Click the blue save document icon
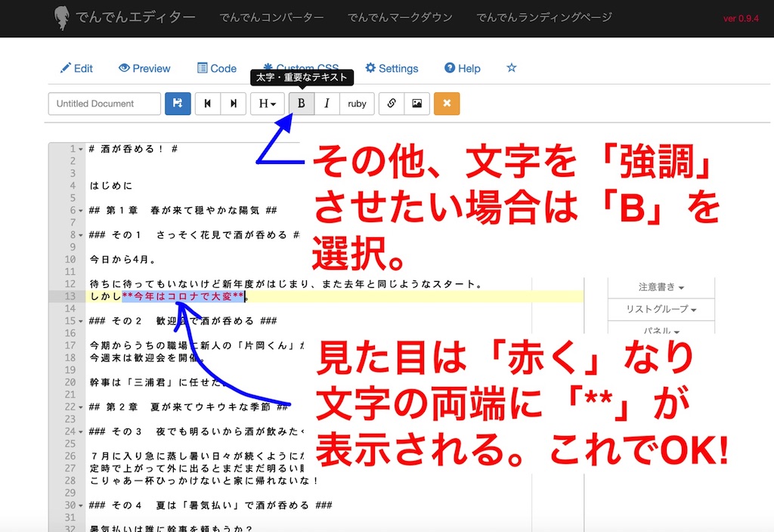This screenshot has width=774, height=532. coord(178,104)
